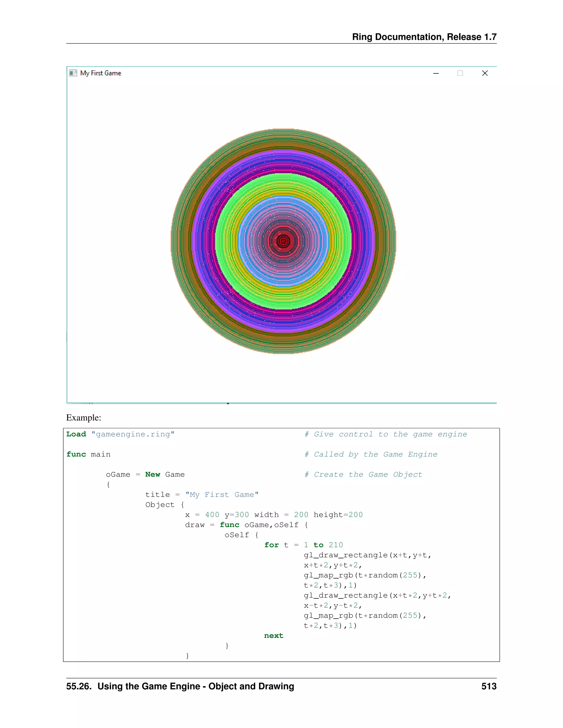Viewport: 563px width, 728px height.
Task: Maximize the My First Game window
Action: [x=460, y=73]
